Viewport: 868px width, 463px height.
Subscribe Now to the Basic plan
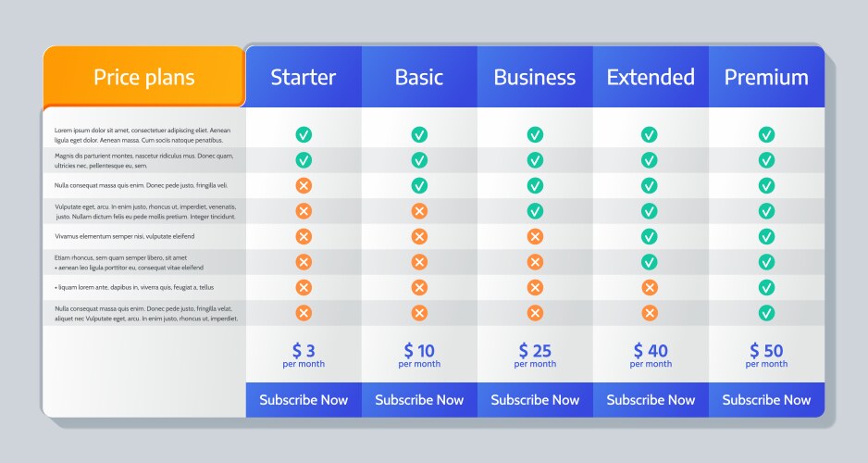[x=419, y=400]
